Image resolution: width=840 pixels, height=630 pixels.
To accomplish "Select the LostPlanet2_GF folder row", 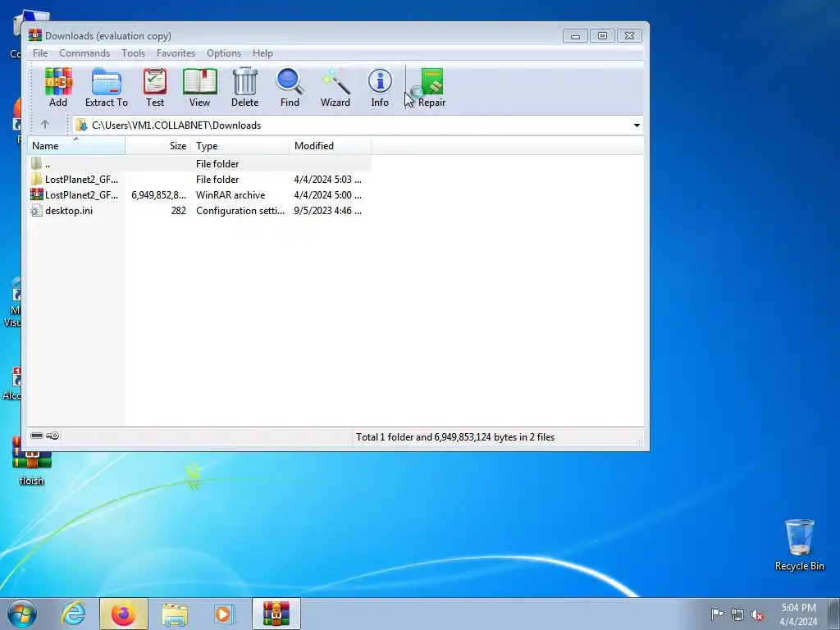I will 199,180.
